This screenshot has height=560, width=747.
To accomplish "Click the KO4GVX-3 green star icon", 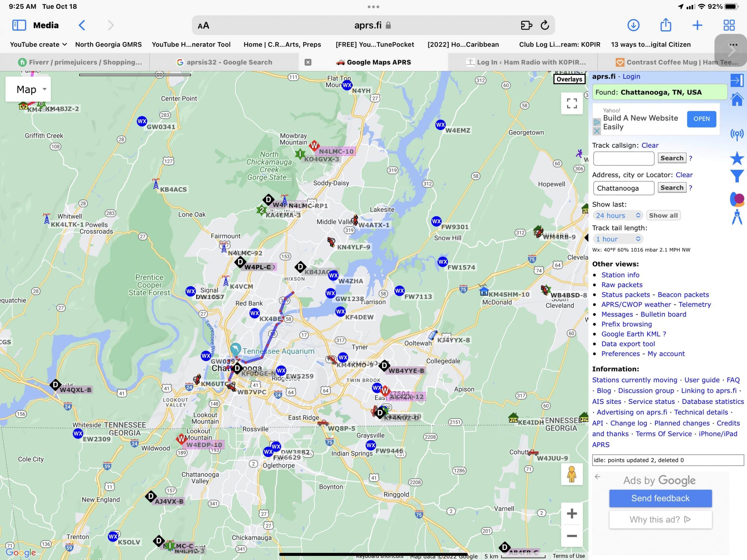I will click(x=300, y=154).
